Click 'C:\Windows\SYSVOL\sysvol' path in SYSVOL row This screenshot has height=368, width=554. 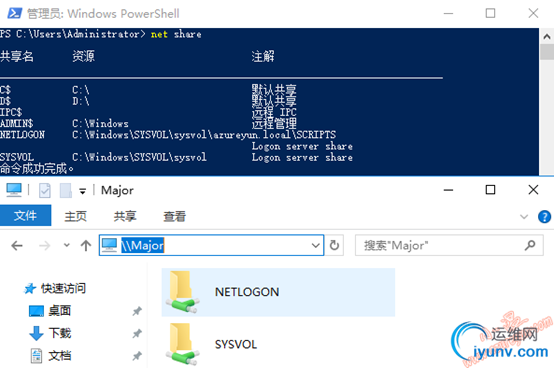[x=139, y=157]
